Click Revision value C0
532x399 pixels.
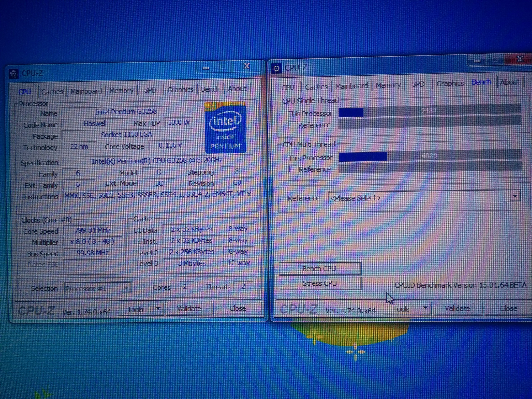(237, 182)
